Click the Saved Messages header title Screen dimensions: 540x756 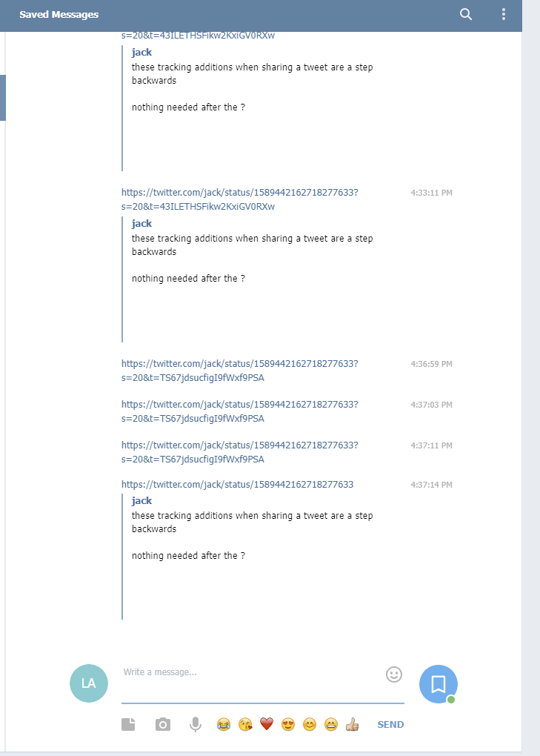point(59,15)
